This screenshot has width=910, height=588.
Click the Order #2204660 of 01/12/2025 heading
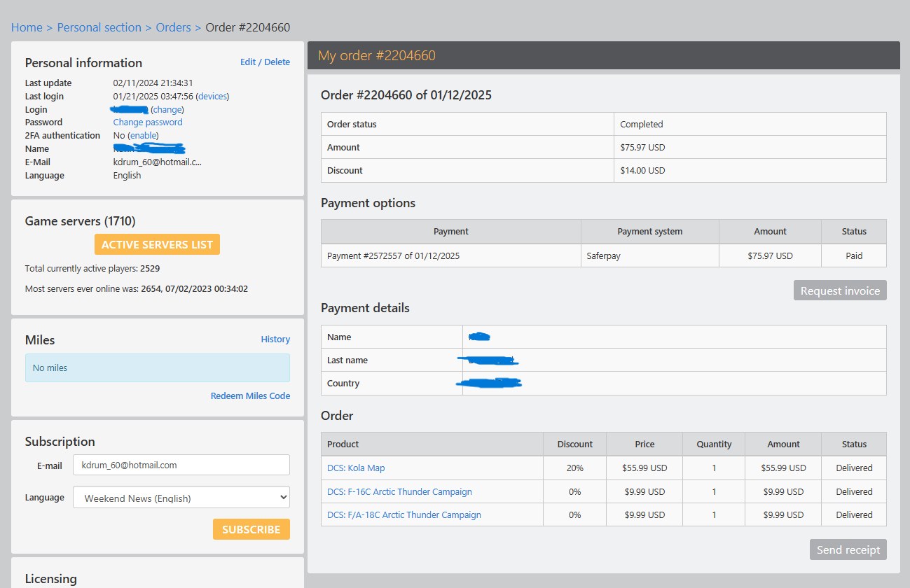tap(406, 95)
